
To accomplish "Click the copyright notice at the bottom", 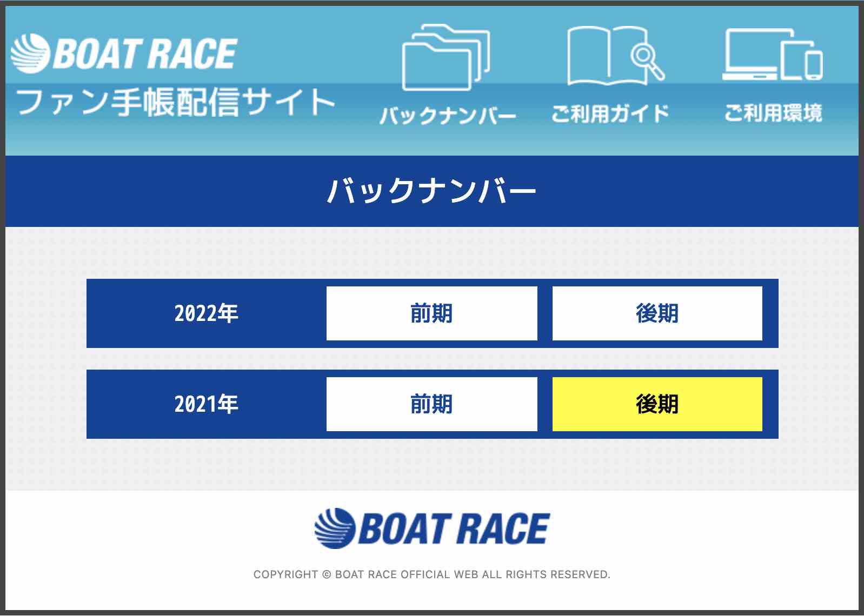I will [431, 574].
